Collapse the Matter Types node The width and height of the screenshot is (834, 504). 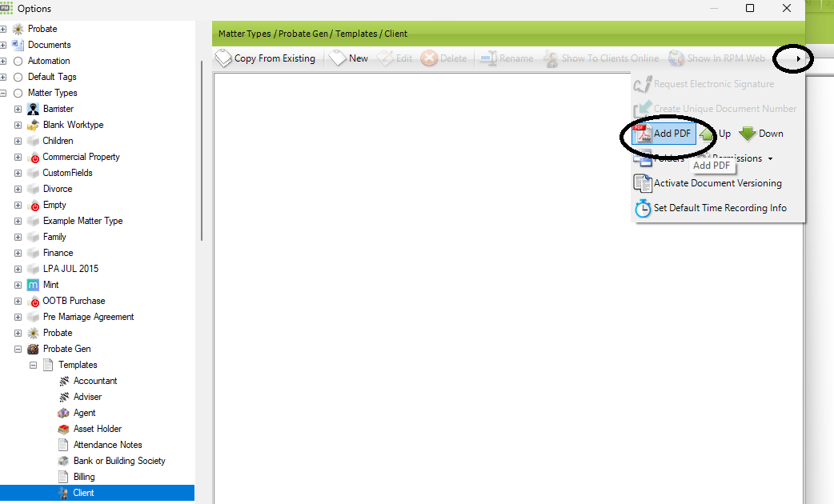[x=3, y=93]
